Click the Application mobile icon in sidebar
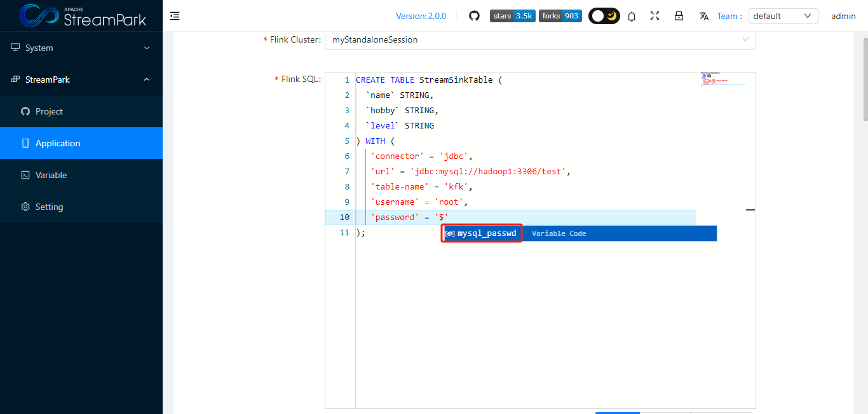 pos(25,143)
